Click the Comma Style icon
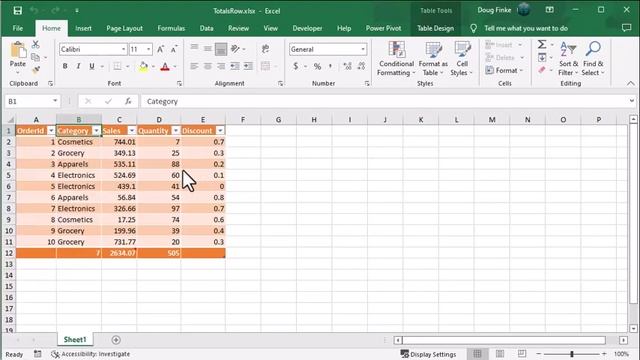Viewport: 640px width, 360px height. click(x=330, y=66)
